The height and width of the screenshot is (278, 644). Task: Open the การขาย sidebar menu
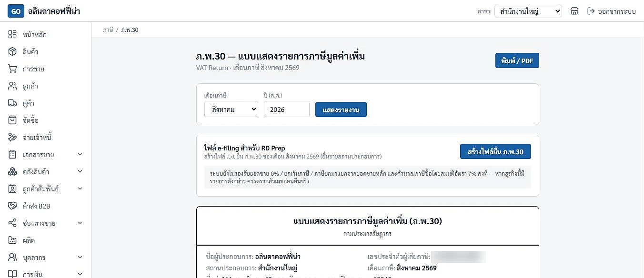point(45,69)
